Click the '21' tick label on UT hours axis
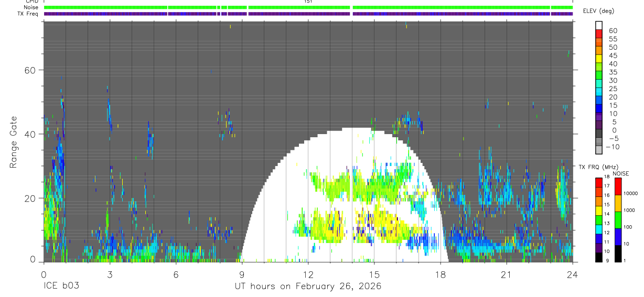This screenshot has width=644, height=297. tap(507, 274)
